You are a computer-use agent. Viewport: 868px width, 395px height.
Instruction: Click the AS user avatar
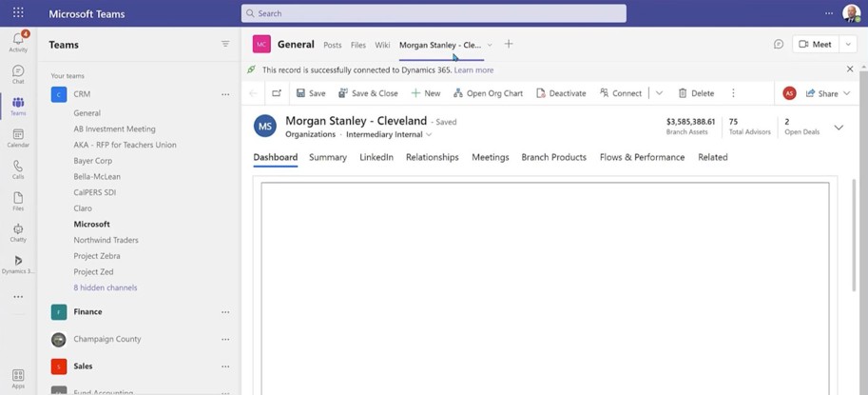[789, 93]
